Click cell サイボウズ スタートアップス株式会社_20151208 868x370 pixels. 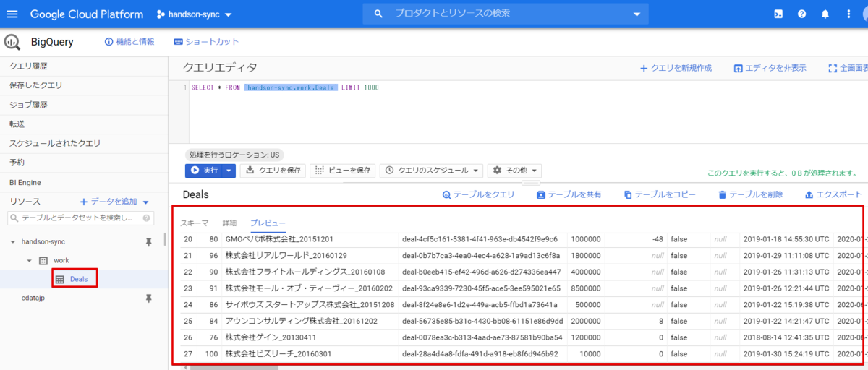point(310,304)
